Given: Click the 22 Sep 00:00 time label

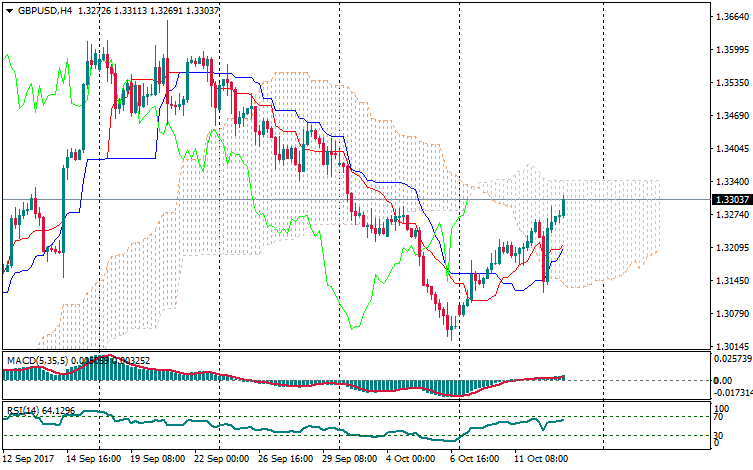Looking at the screenshot, I should (x=222, y=459).
